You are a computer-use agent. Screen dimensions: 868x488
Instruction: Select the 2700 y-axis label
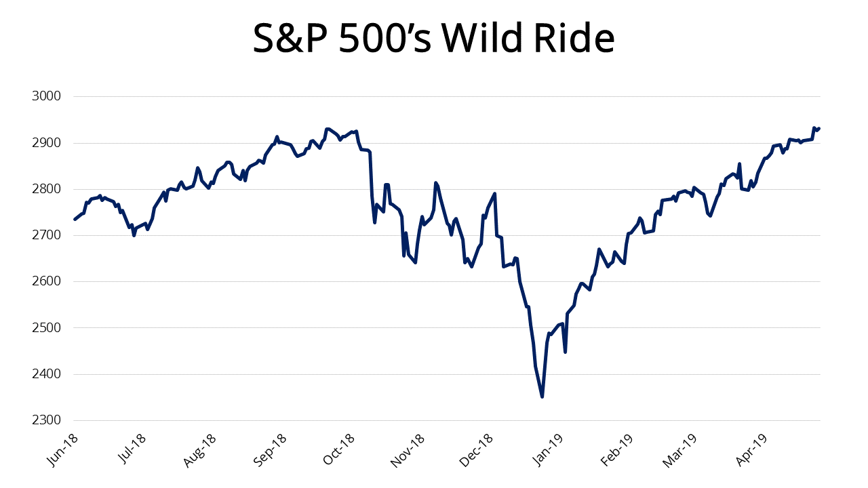tap(47, 235)
